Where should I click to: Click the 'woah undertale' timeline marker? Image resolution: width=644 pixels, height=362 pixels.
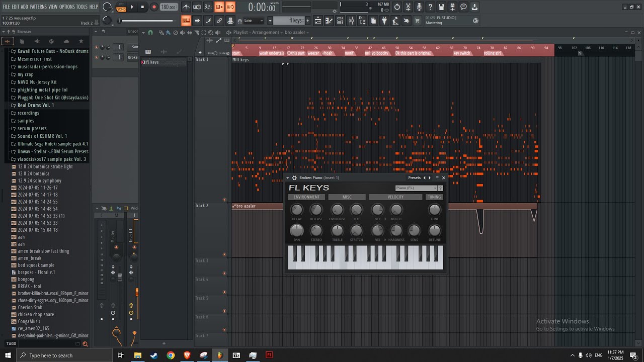tap(272, 53)
